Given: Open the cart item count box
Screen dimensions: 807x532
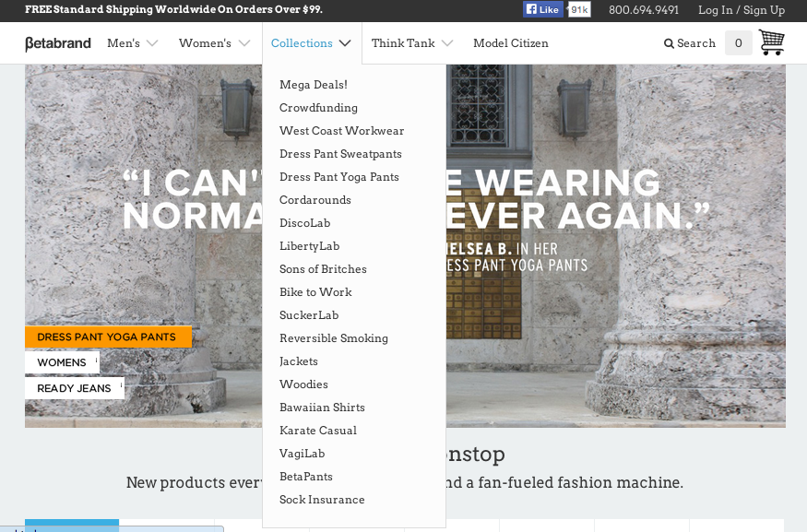Looking at the screenshot, I should click(x=738, y=42).
